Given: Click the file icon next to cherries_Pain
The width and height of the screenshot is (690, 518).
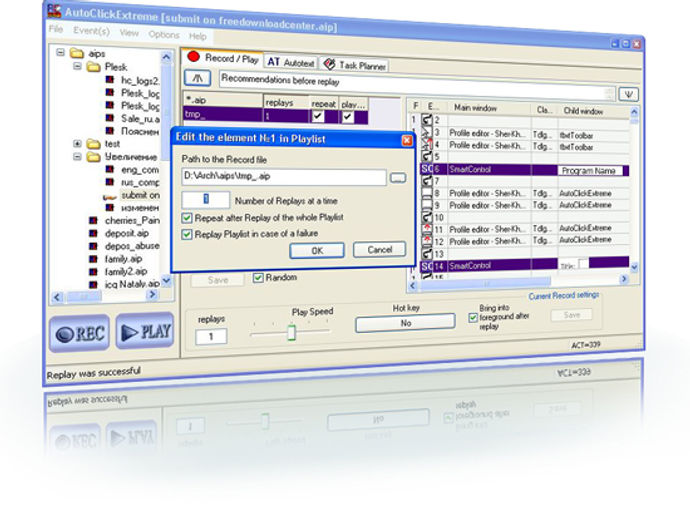Looking at the screenshot, I should click(x=93, y=220).
